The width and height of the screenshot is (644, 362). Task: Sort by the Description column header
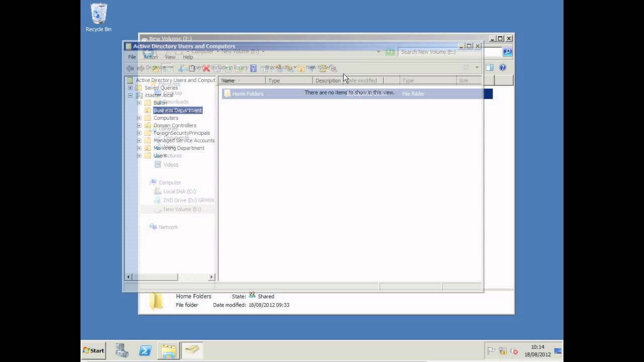tap(328, 80)
